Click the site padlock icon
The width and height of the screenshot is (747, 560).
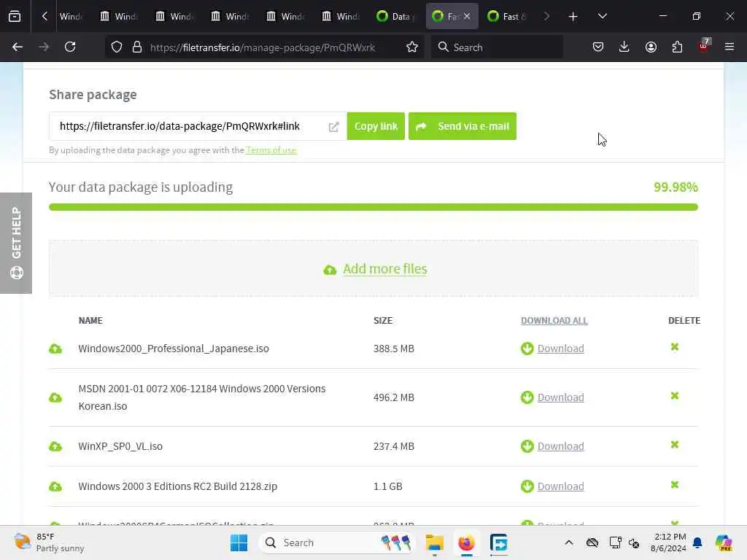[x=137, y=47]
